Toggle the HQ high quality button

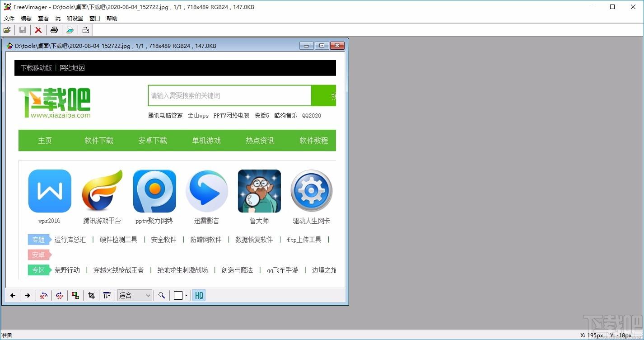click(199, 296)
